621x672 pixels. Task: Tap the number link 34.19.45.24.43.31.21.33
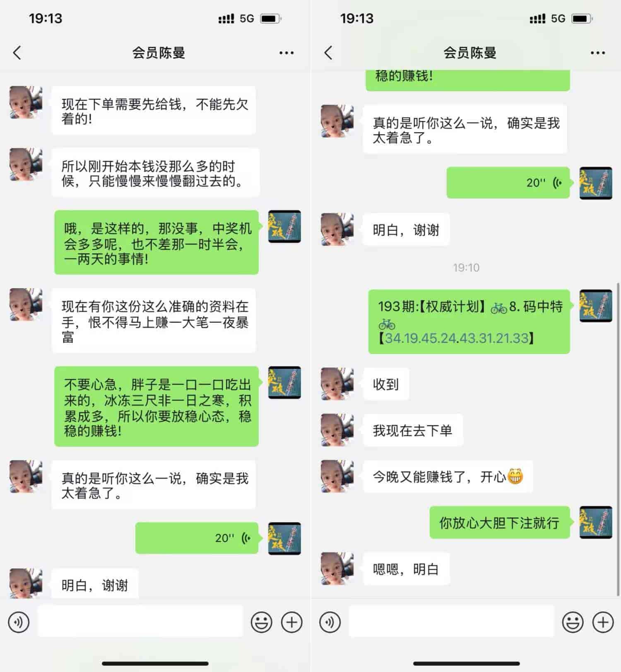pos(457,338)
